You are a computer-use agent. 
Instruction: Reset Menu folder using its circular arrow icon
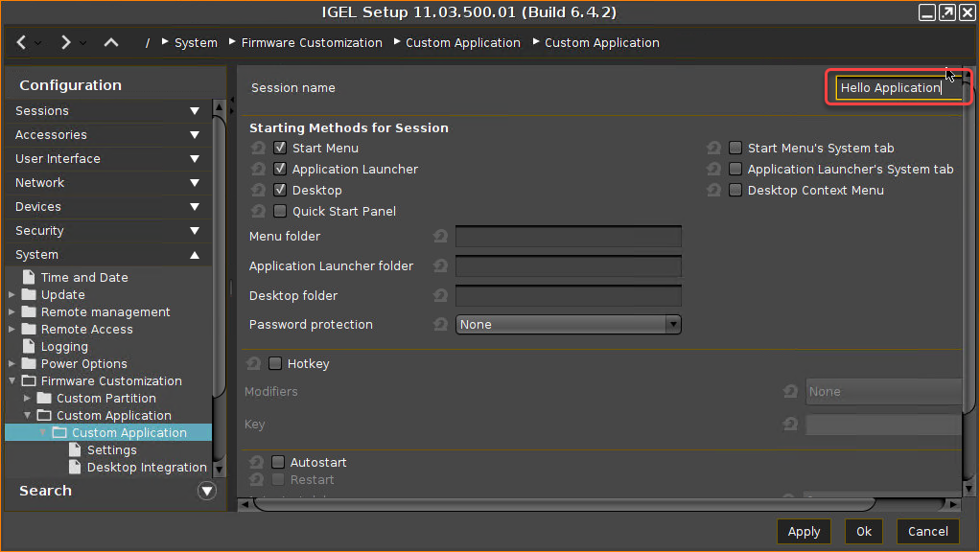click(x=440, y=236)
